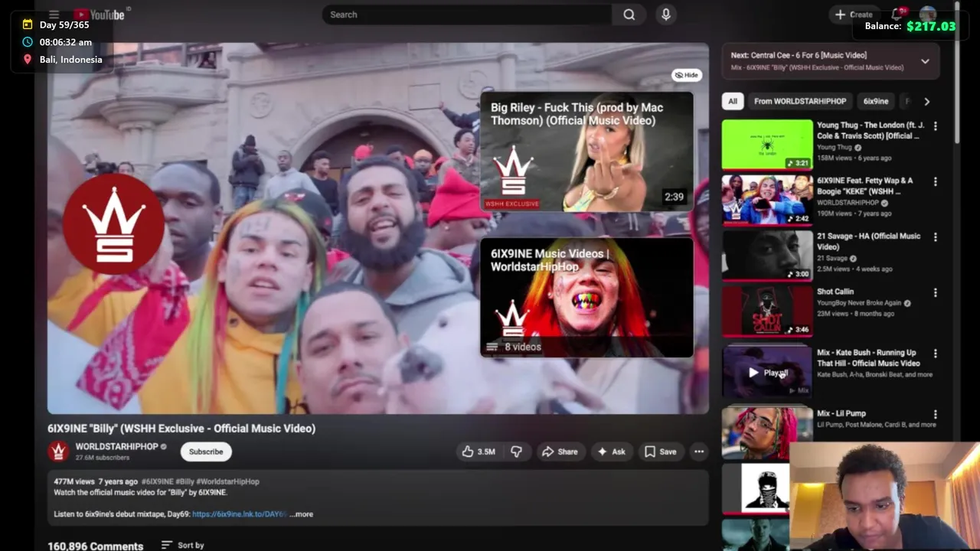Open the YoungBoy Never Broke Again channel name
The height and width of the screenshot is (551, 980).
(x=859, y=303)
